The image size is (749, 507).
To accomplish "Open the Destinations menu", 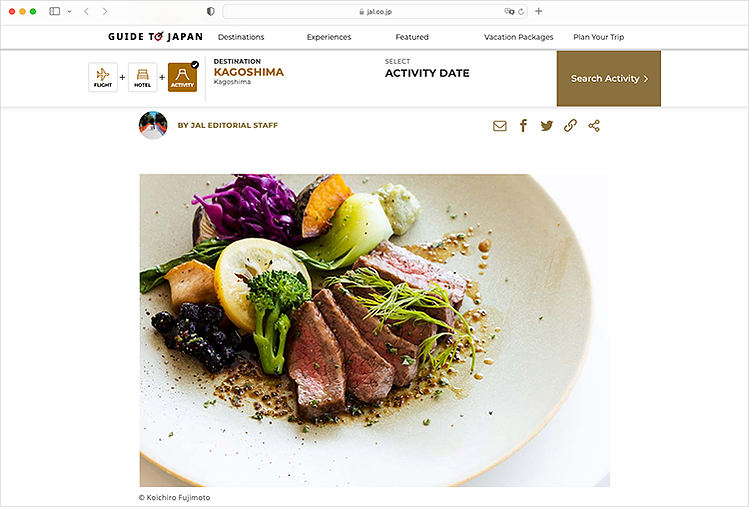I will coord(241,37).
